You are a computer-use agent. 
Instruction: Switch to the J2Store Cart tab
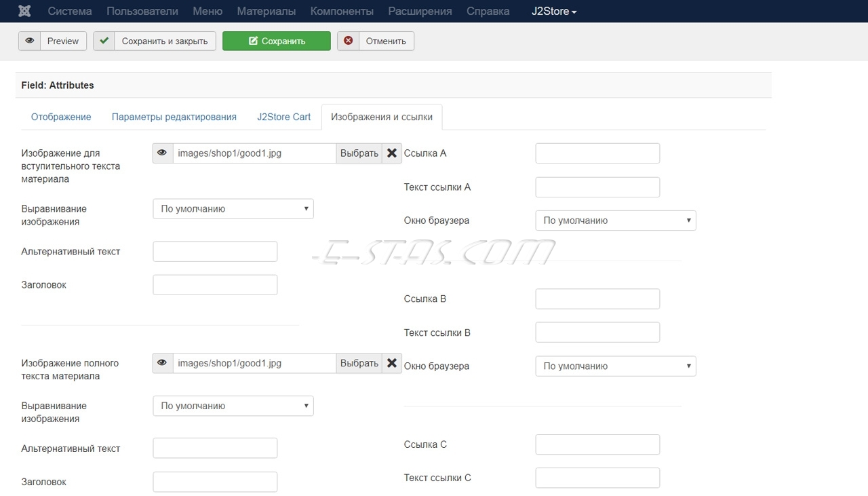click(x=283, y=117)
